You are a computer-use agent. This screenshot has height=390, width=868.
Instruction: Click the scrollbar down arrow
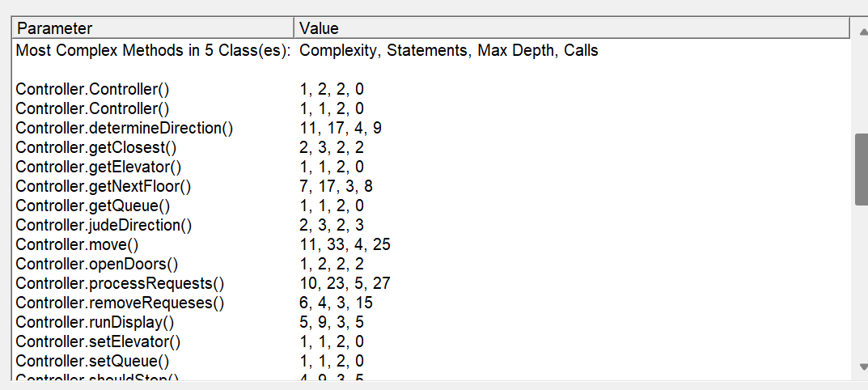pos(862,367)
